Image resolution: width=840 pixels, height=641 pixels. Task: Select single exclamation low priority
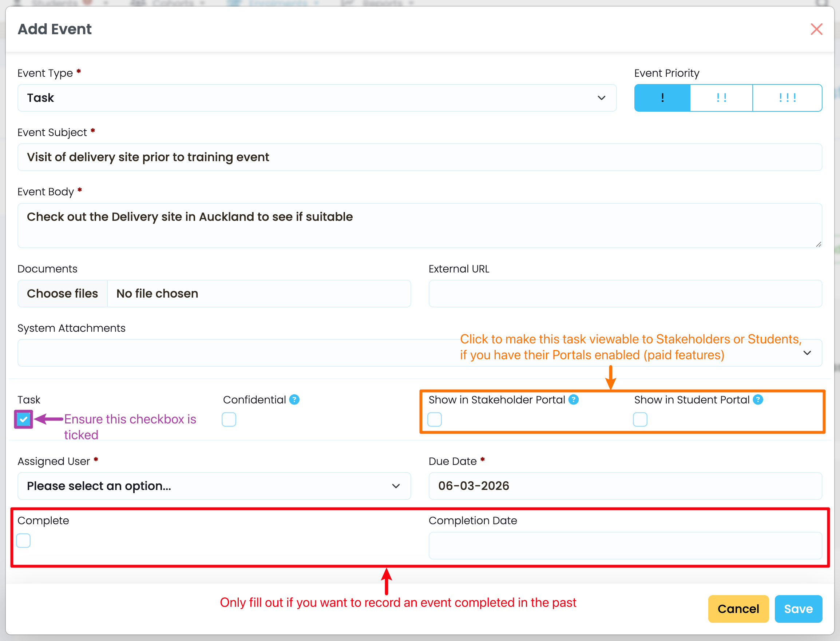662,97
